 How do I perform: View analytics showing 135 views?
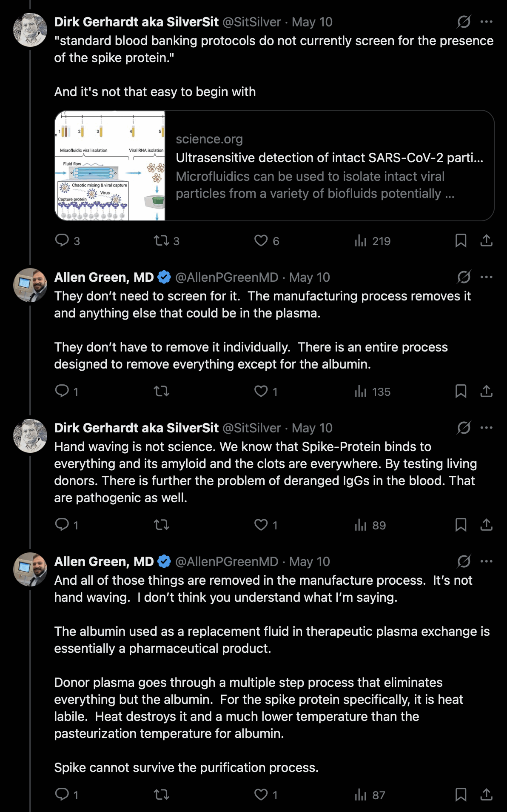point(373,392)
